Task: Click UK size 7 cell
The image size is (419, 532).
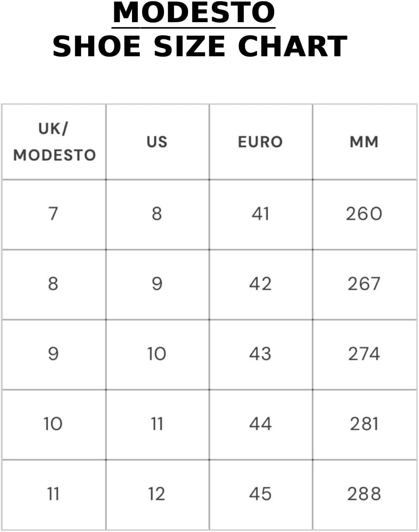Action: [53, 214]
